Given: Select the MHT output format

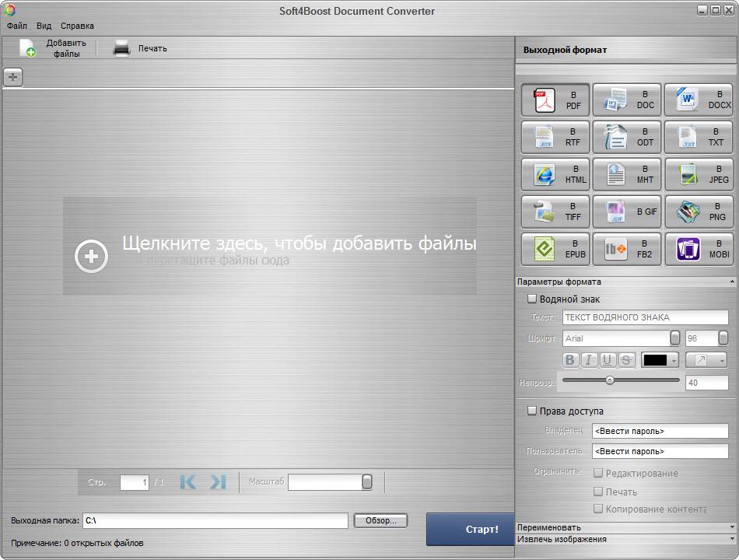Looking at the screenshot, I should 627,174.
